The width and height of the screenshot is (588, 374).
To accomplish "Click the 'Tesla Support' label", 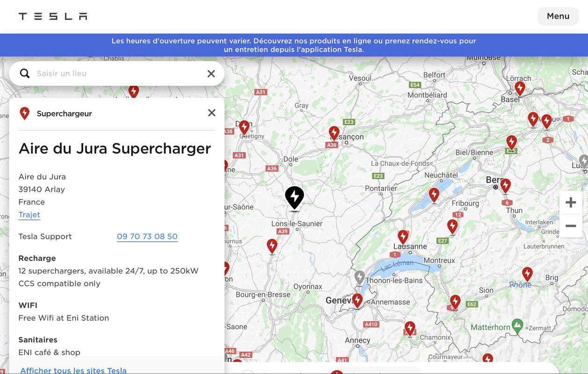I will pos(45,237).
